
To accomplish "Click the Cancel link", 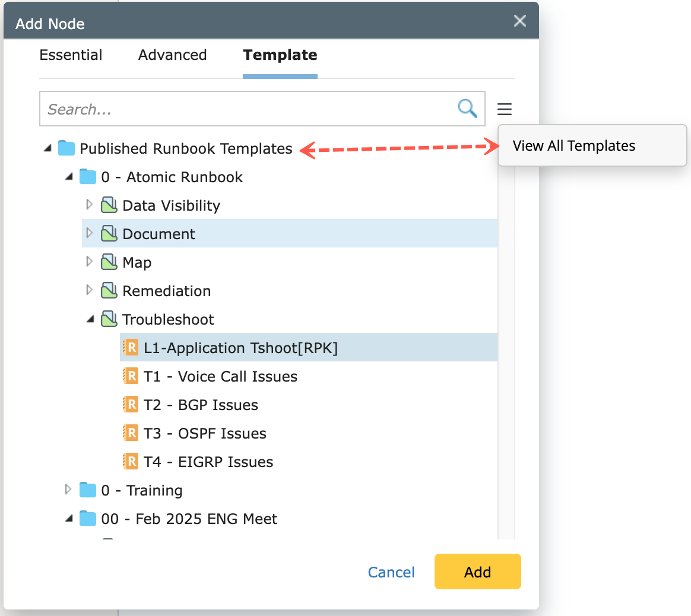I will [391, 572].
